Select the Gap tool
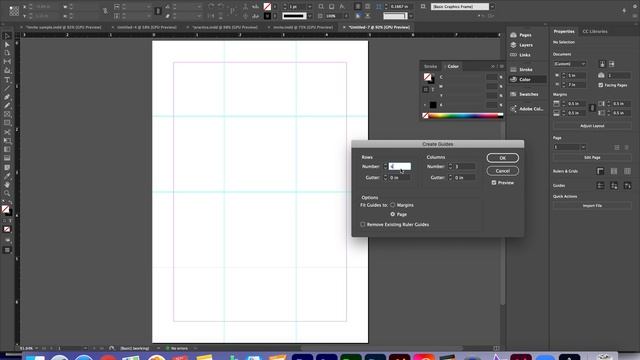This screenshot has width=640, height=360. 7,62
